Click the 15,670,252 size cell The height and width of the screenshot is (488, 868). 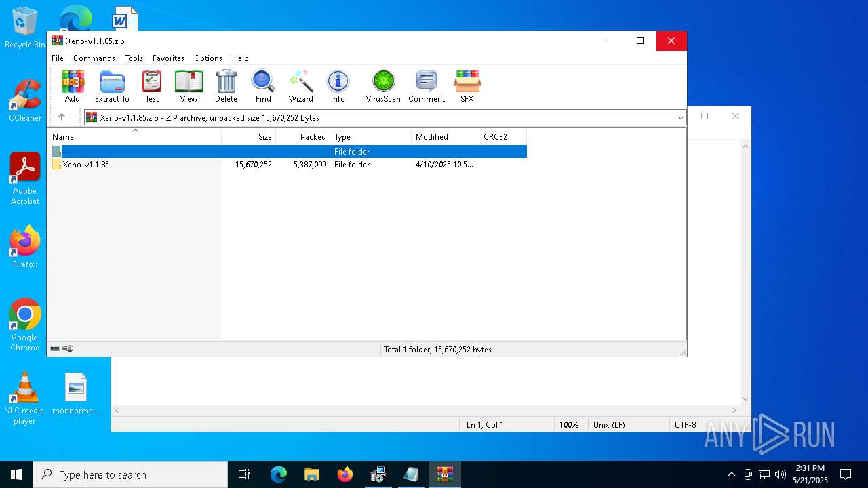pyautogui.click(x=254, y=165)
